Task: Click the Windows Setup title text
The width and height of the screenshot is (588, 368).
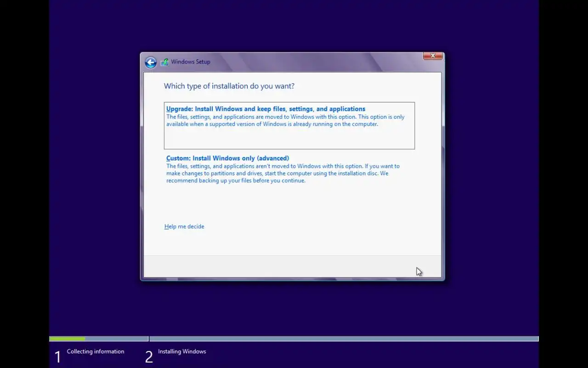Action: click(191, 62)
